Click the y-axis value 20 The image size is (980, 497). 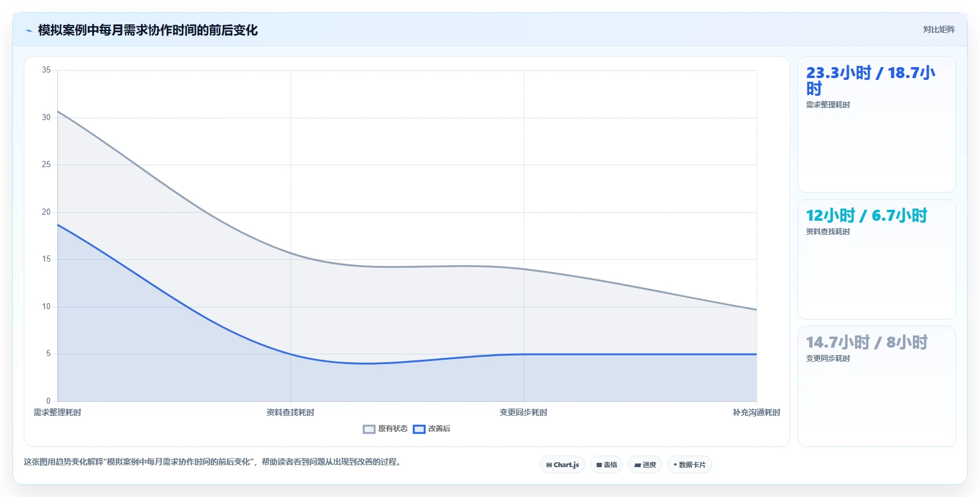tap(46, 212)
